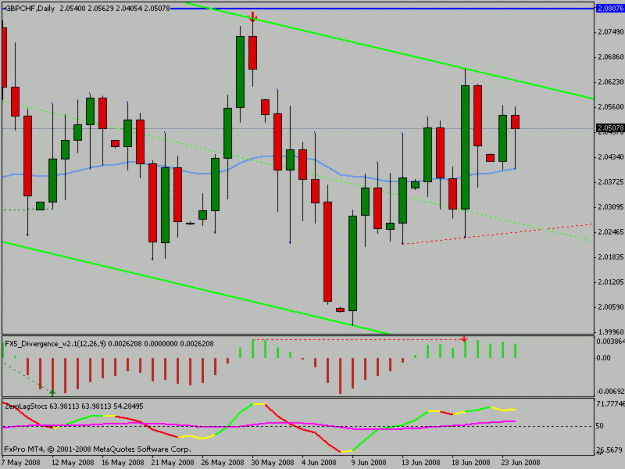Click the 26.5679 stochastic scale value
Image resolution: width=625 pixels, height=469 pixels.
pos(609,450)
